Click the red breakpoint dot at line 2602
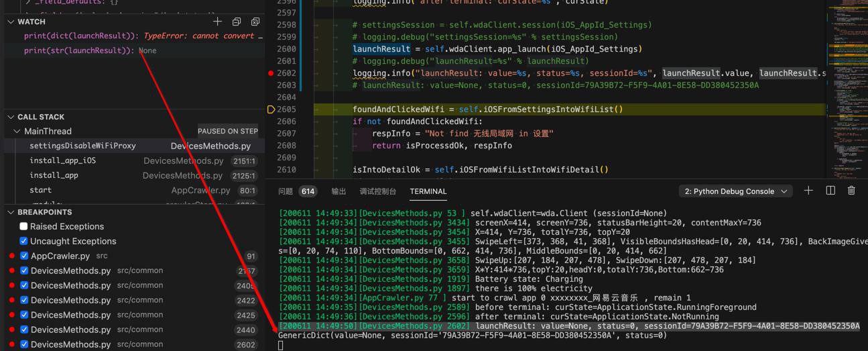The width and height of the screenshot is (868, 351). 271,73
